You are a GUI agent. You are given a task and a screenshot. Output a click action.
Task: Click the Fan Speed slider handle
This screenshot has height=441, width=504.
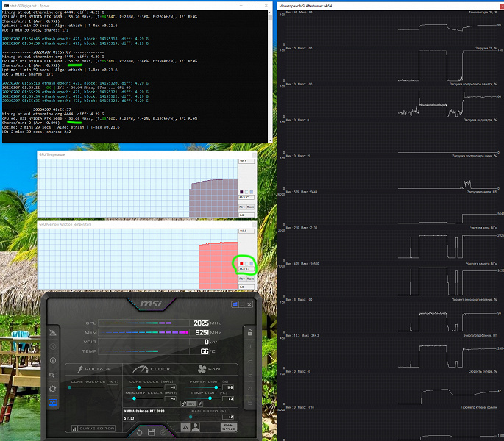click(x=191, y=417)
